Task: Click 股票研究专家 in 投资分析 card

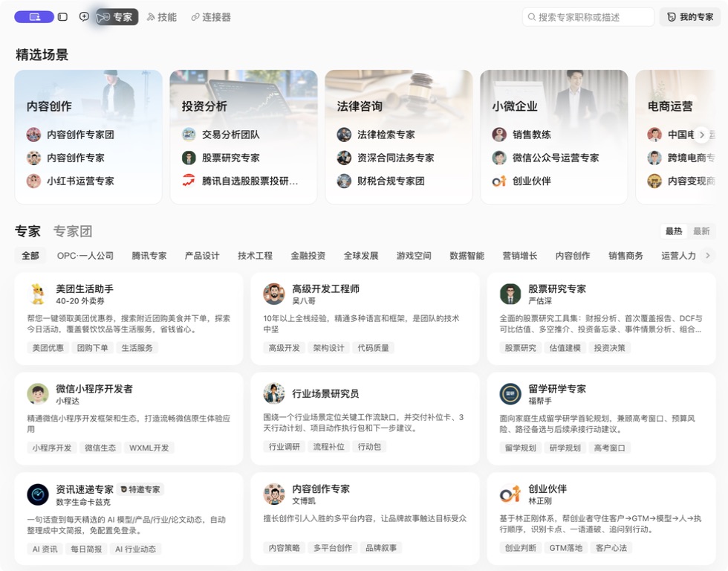Action: 231,158
